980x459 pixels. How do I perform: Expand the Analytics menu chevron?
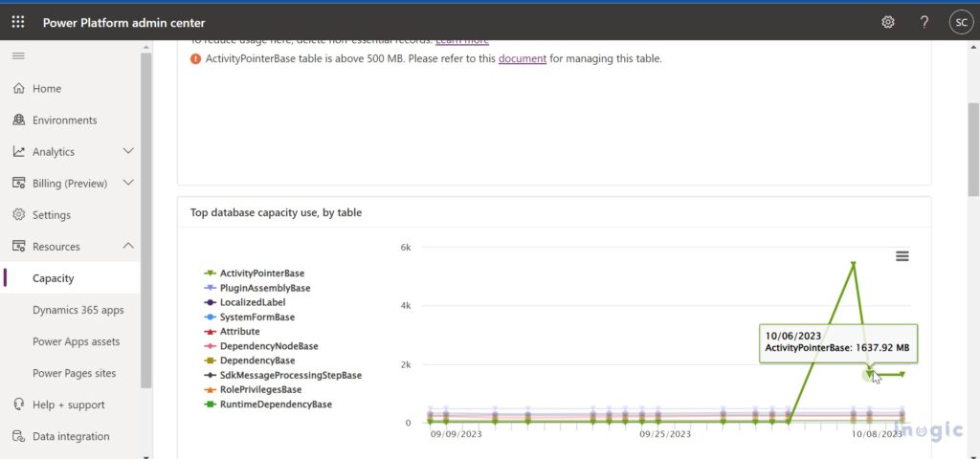click(x=129, y=152)
